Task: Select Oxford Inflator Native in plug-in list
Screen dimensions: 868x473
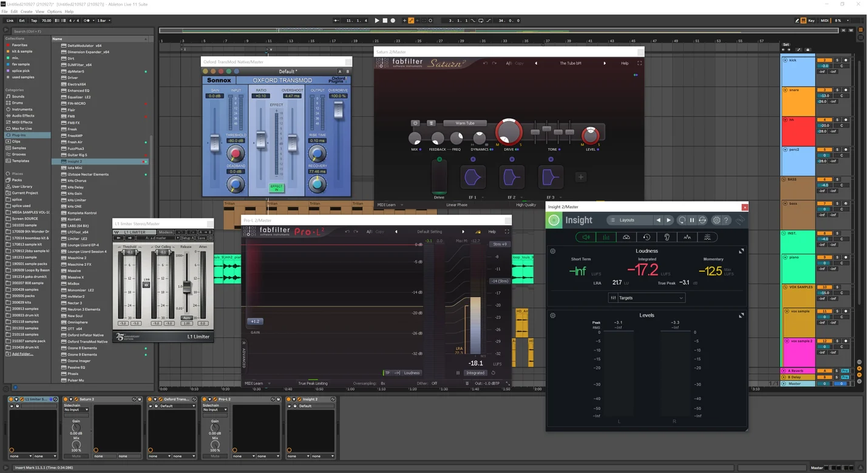Action: [86, 335]
